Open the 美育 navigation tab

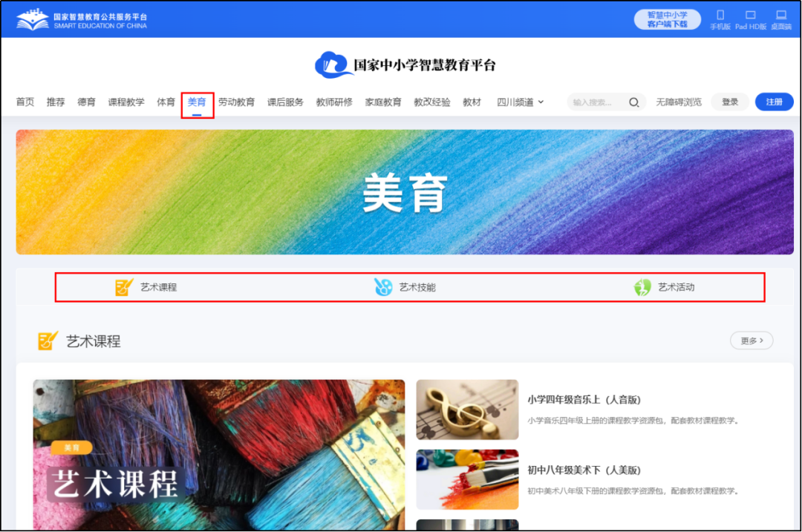[197, 102]
